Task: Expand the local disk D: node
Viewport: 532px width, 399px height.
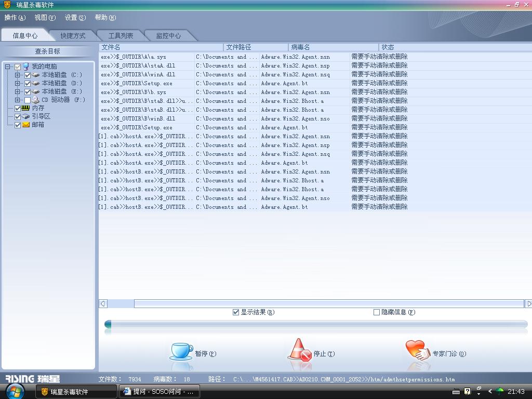Action: tap(17, 83)
